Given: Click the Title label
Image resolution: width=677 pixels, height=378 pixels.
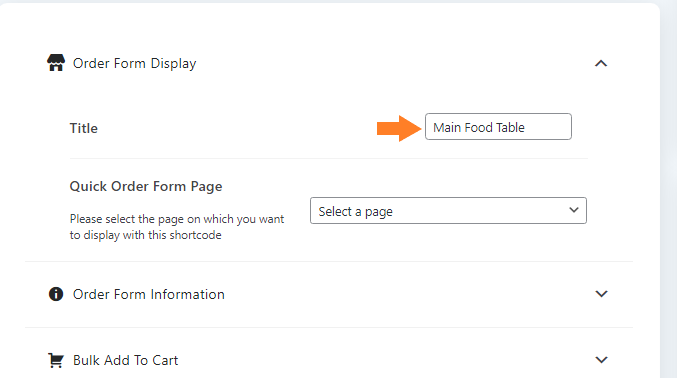Looking at the screenshot, I should click(84, 128).
